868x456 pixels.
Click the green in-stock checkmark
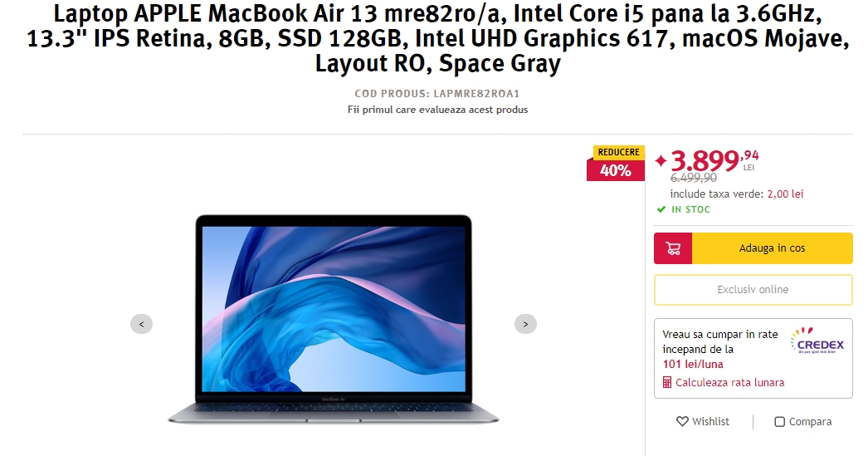coord(661,209)
